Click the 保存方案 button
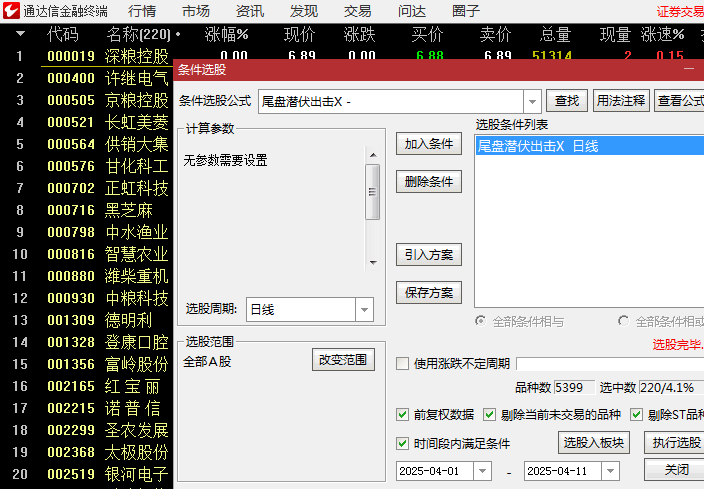Screen dimensions: 704x489 point(429,293)
